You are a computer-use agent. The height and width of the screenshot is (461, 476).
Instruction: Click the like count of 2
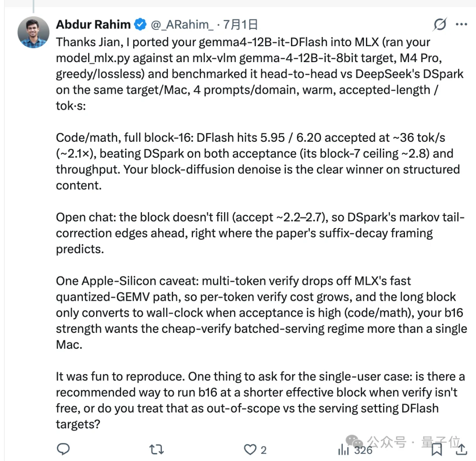(264, 450)
